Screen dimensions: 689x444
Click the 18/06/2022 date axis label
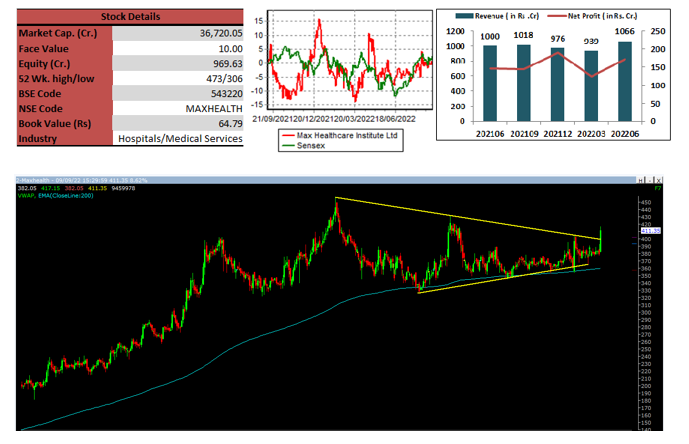395,119
